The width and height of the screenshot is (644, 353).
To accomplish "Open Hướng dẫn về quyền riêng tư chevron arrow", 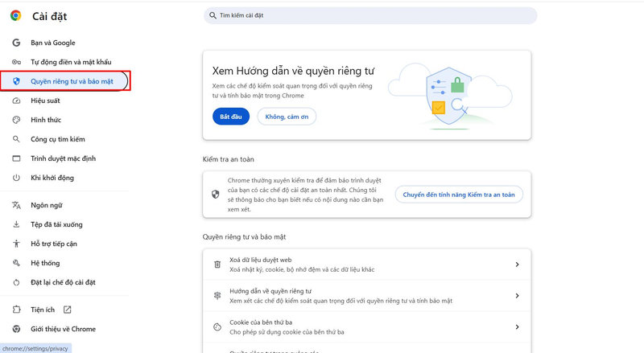I will pos(517,296).
